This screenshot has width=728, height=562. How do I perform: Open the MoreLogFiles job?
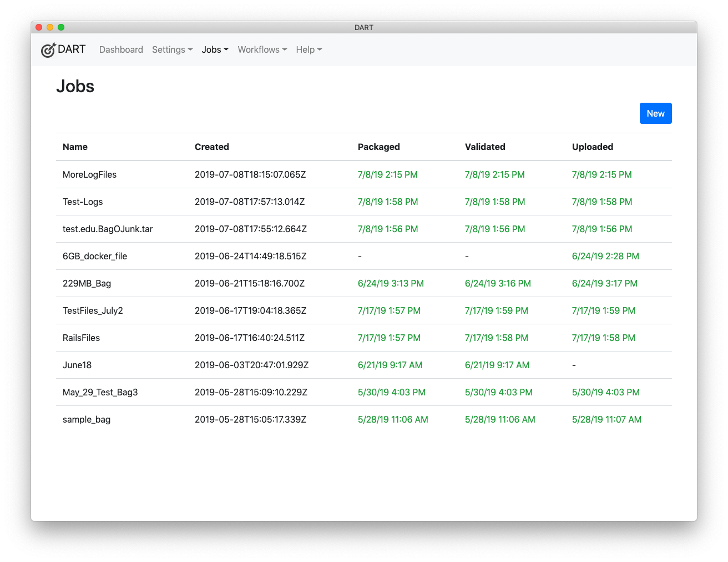(x=89, y=174)
